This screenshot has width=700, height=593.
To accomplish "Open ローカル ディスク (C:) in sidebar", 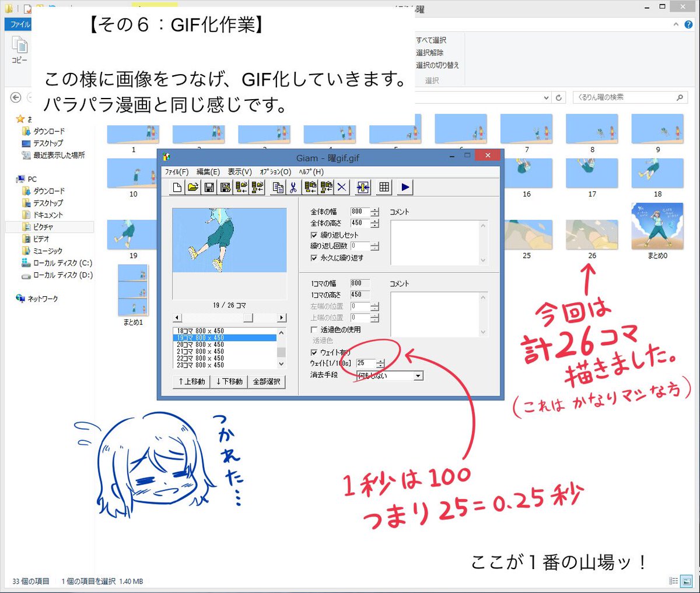I will [x=57, y=263].
